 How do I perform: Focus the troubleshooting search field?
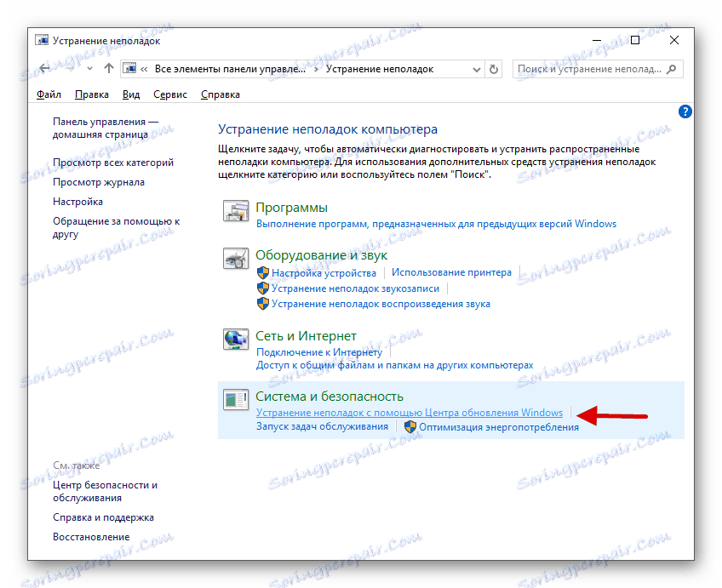[x=589, y=69]
